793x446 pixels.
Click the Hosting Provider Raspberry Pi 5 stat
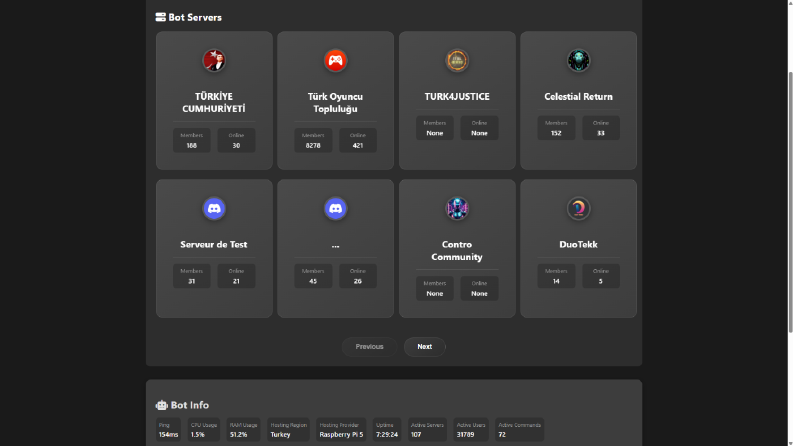(341, 430)
